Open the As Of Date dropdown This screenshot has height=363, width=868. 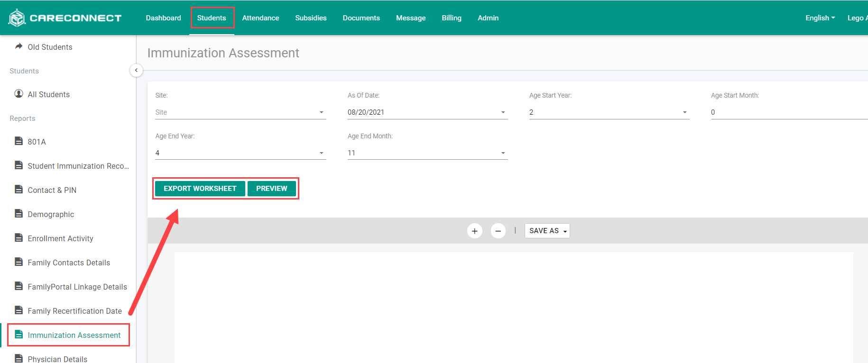[x=427, y=112]
